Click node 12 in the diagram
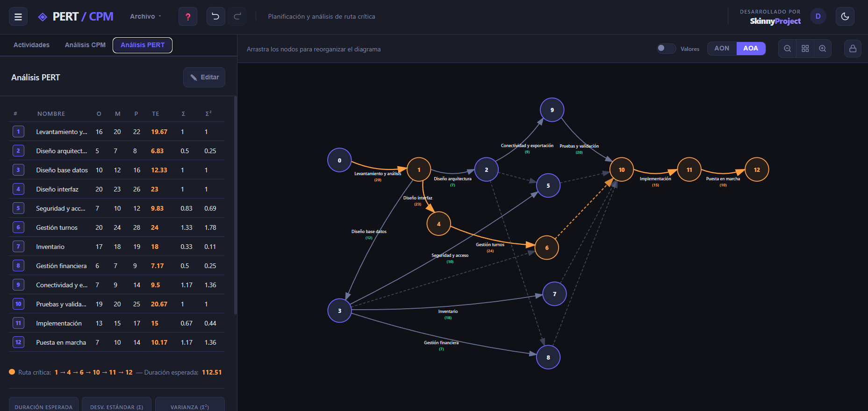The image size is (868, 411). pyautogui.click(x=757, y=170)
